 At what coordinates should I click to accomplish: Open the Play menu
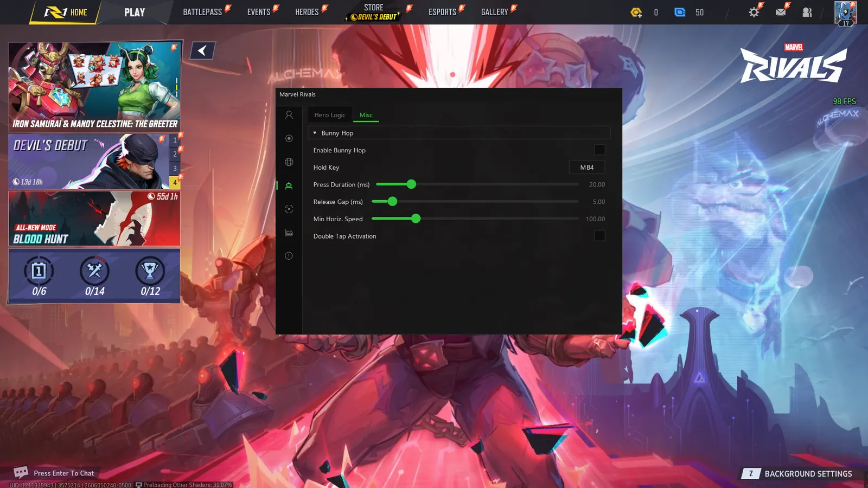pyautogui.click(x=135, y=12)
